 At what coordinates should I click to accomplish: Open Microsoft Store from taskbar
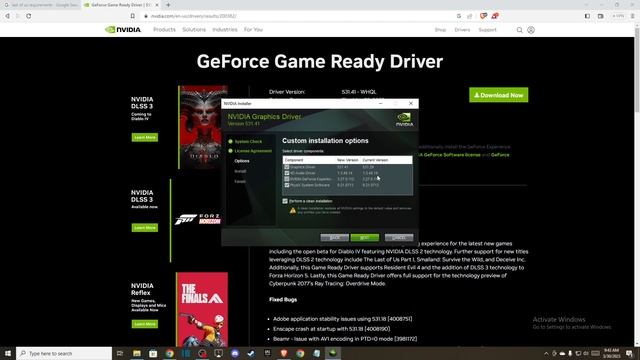point(153,353)
